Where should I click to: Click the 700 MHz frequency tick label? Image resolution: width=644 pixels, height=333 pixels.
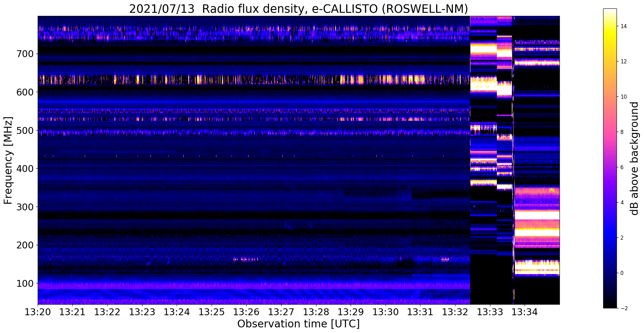(25, 54)
